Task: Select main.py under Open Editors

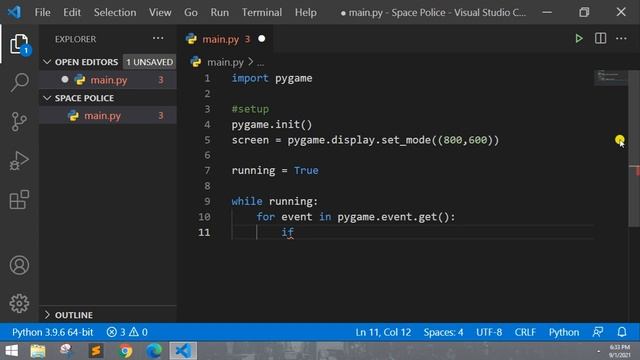Action: (108, 80)
